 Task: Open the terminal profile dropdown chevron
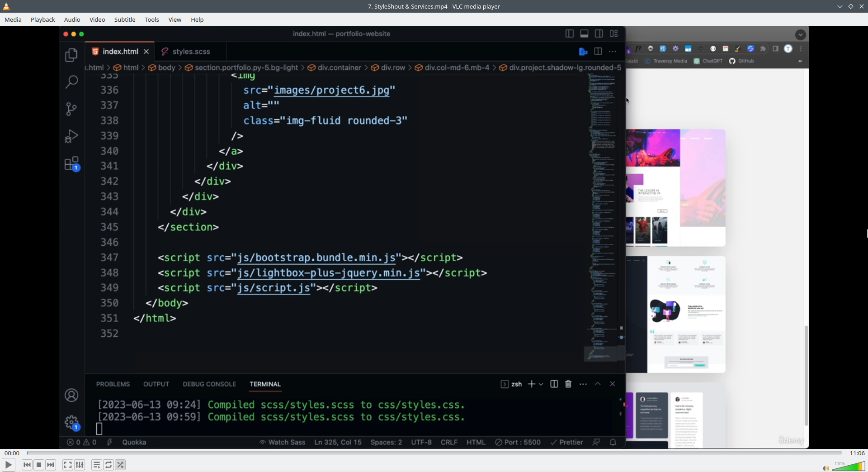click(541, 384)
